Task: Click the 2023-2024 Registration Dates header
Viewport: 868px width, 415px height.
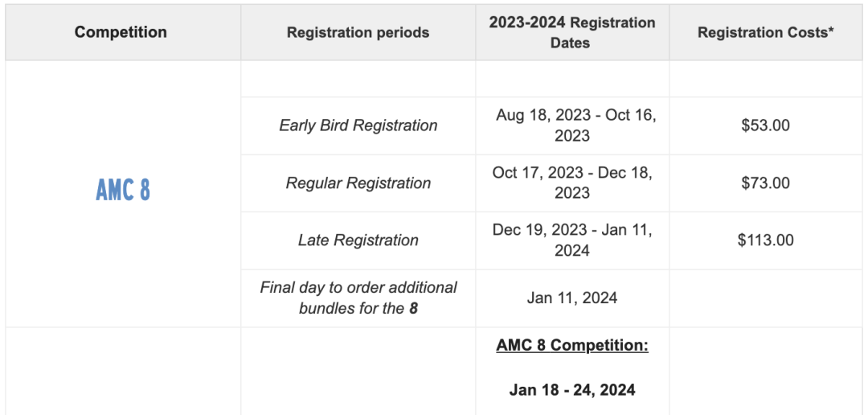Action: [572, 32]
